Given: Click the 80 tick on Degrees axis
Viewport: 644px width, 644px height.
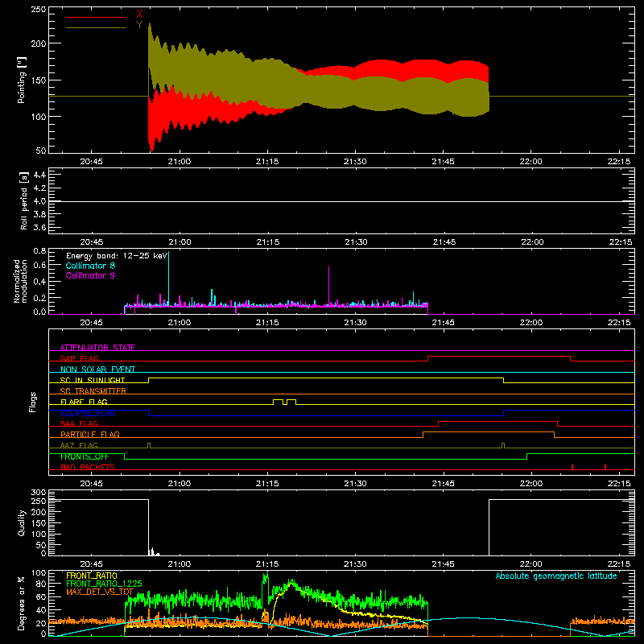Looking at the screenshot, I should (x=41, y=584).
